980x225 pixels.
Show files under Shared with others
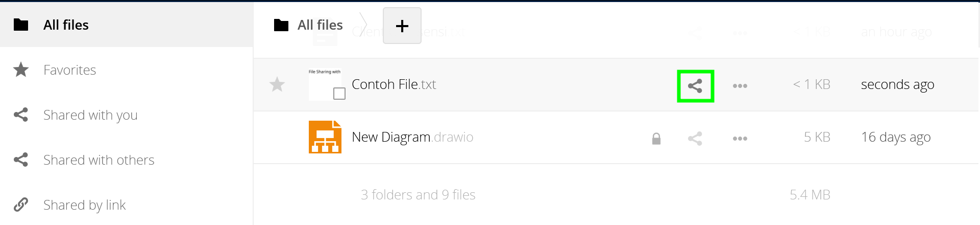pos(99,160)
